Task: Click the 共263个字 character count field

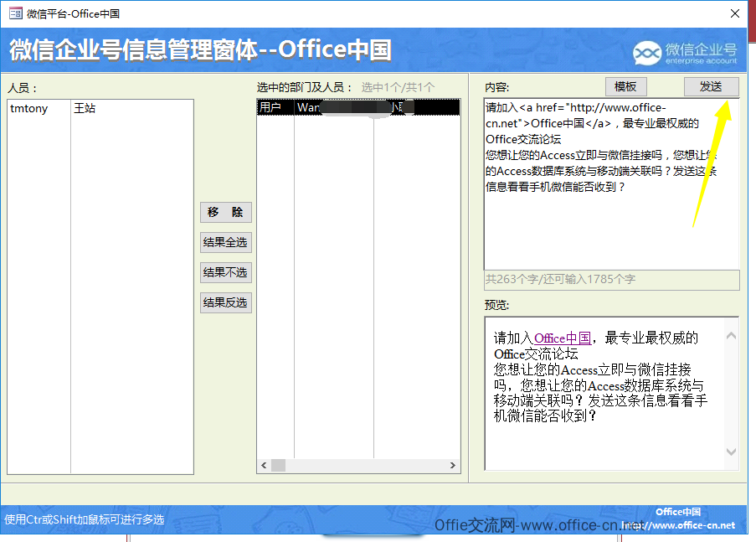Action: pyautogui.click(x=611, y=280)
